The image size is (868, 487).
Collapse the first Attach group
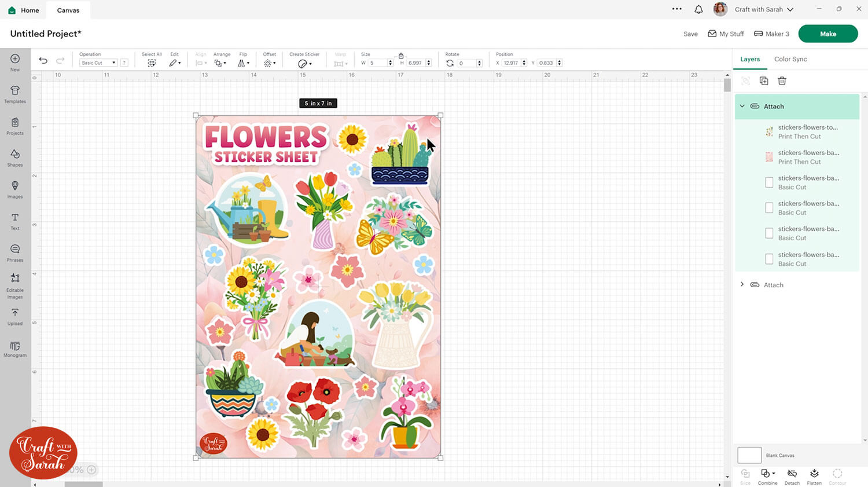(x=742, y=107)
